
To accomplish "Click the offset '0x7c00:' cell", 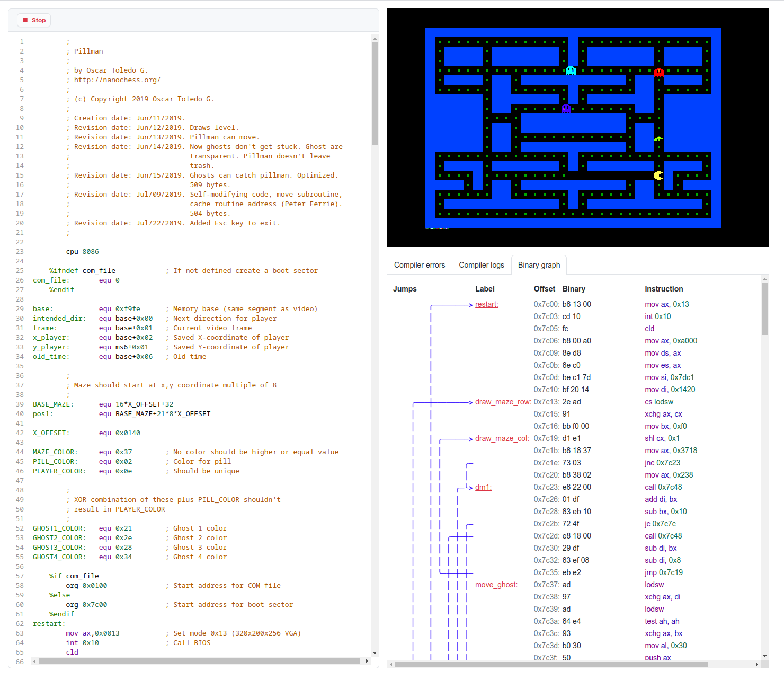I will pyautogui.click(x=546, y=304).
